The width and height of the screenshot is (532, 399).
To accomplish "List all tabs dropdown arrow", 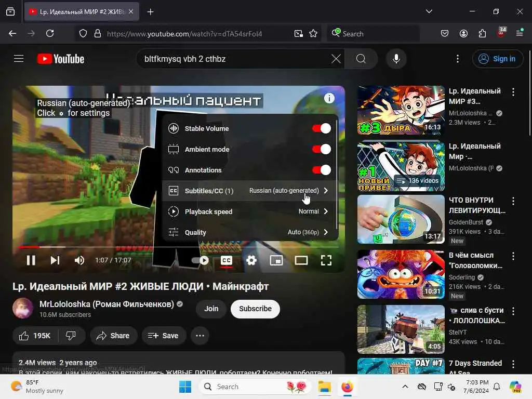I will 429,11.
